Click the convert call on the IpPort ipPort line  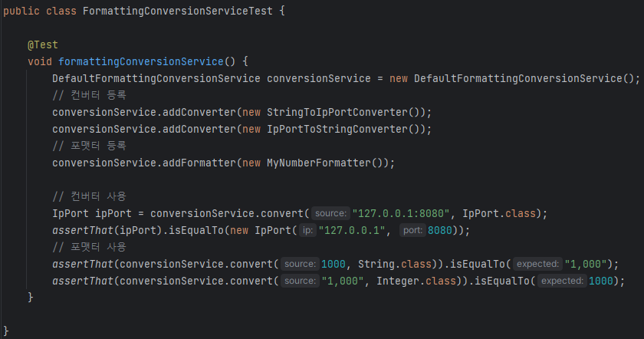[x=282, y=213]
